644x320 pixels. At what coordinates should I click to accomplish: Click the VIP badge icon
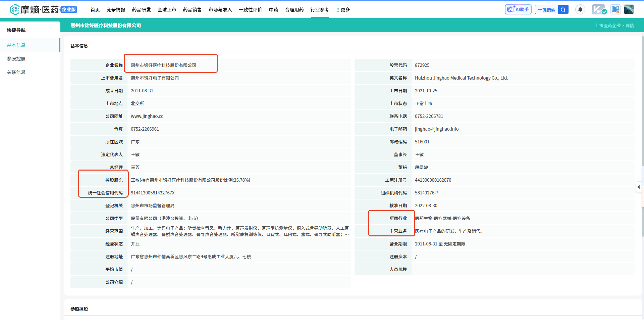click(x=599, y=9)
